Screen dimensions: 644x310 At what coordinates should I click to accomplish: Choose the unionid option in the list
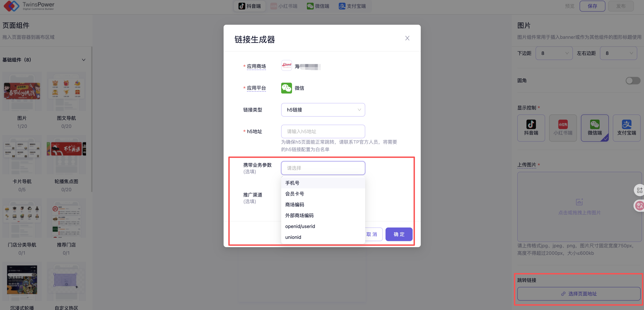click(293, 237)
